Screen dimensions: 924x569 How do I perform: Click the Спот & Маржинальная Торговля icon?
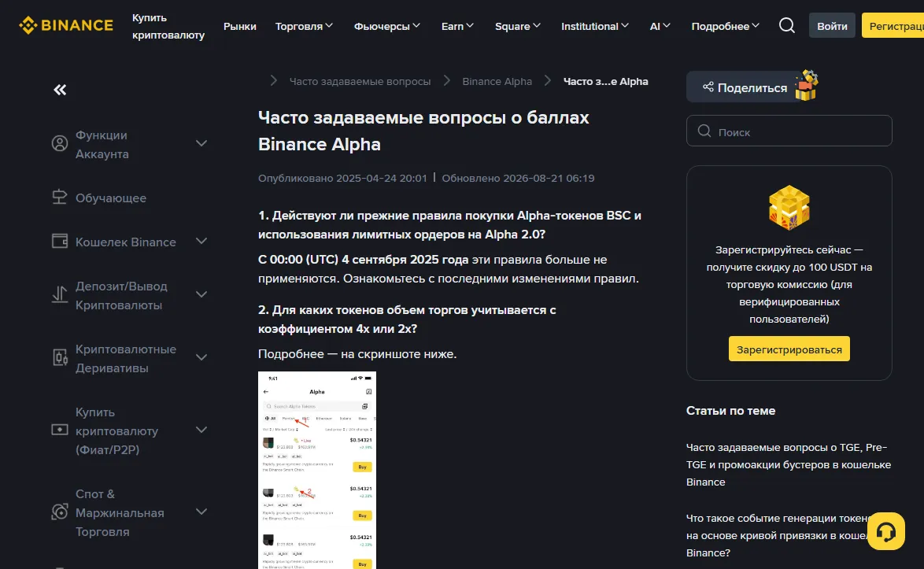60,512
